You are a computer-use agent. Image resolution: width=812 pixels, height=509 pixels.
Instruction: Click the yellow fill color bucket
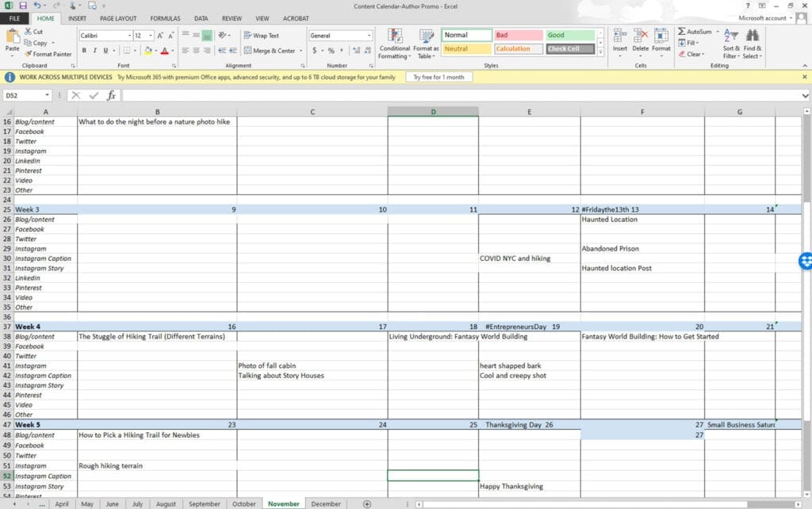tap(147, 51)
